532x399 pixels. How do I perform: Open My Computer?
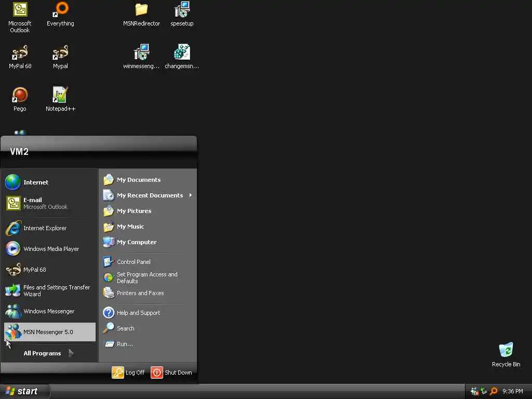pos(148,242)
